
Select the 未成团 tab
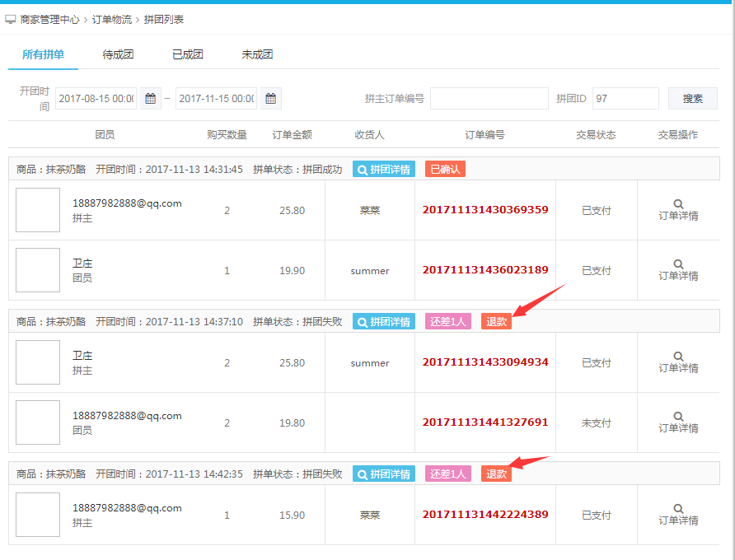click(257, 55)
